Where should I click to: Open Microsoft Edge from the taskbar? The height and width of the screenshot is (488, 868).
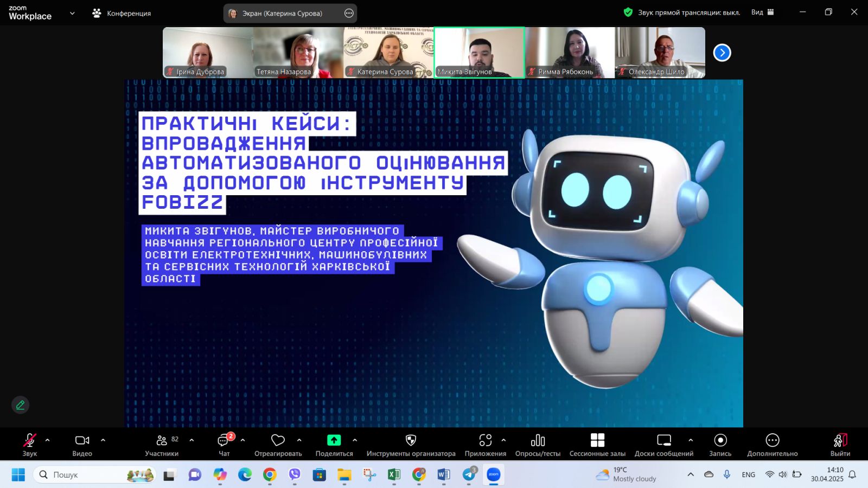245,475
